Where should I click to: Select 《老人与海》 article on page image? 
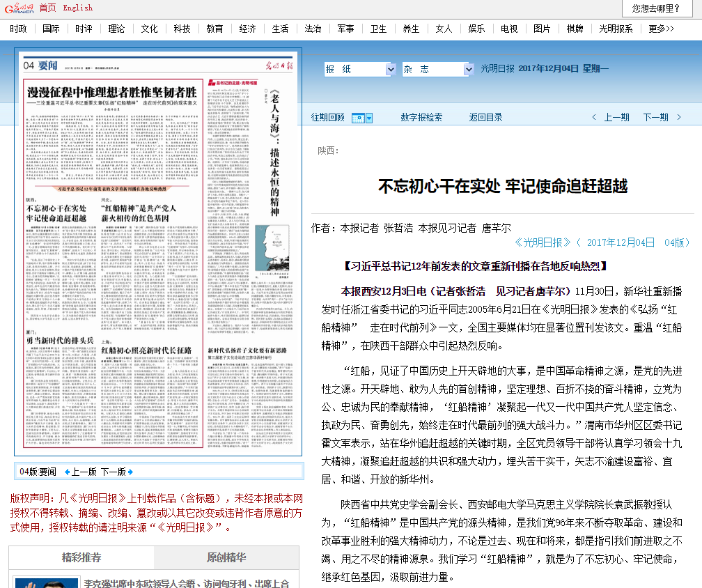pos(274,153)
